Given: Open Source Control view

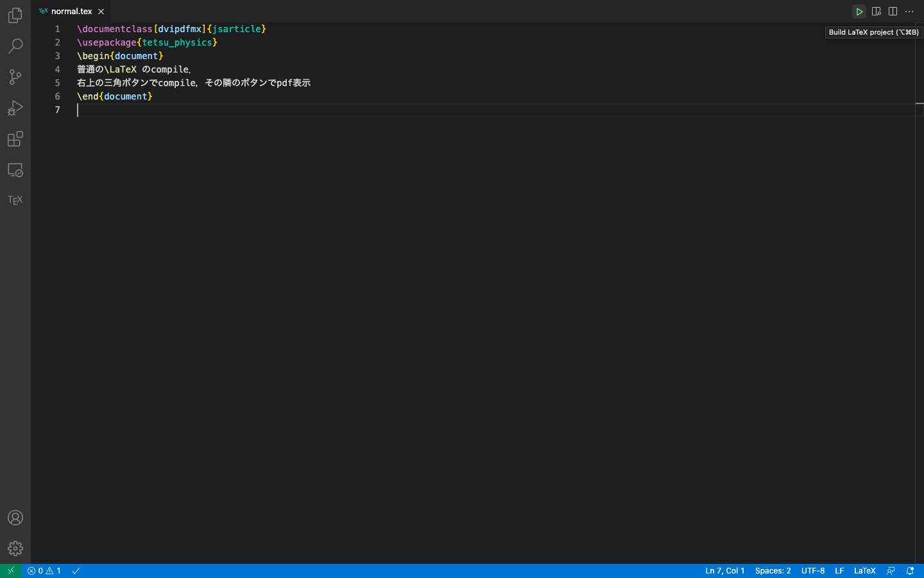Looking at the screenshot, I should (x=15, y=77).
